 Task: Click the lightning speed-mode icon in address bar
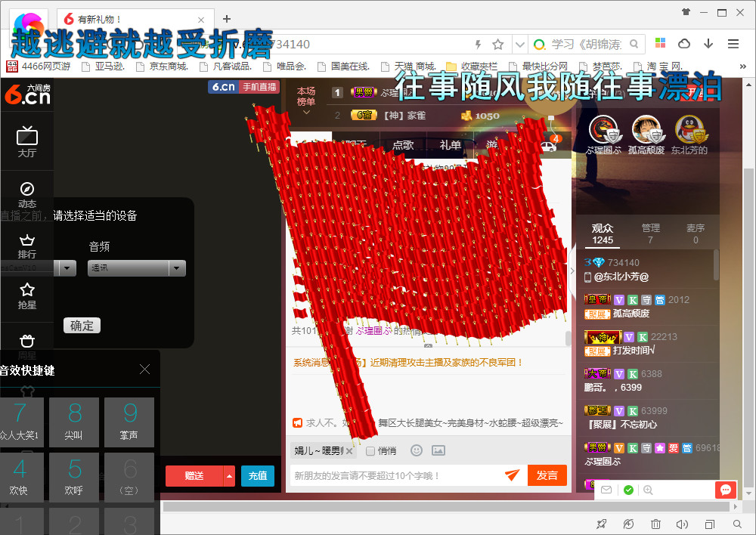click(x=479, y=45)
